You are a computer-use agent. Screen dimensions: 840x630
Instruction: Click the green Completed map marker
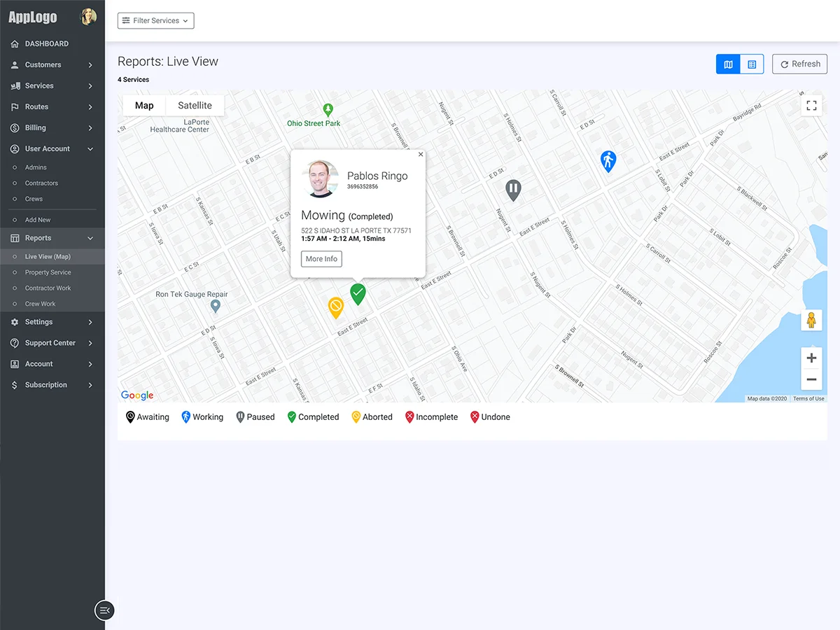tap(358, 293)
